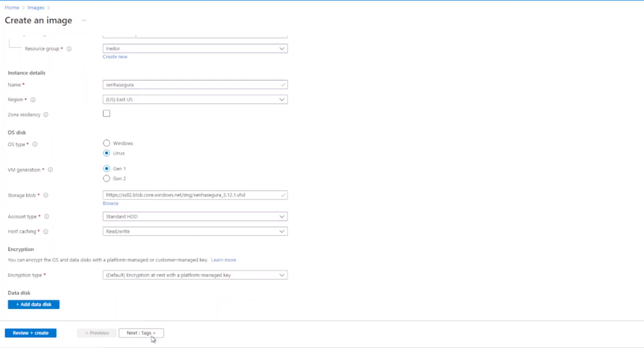Click the Create an image page title
Screen dimensions: 644x348
pyautogui.click(x=38, y=21)
